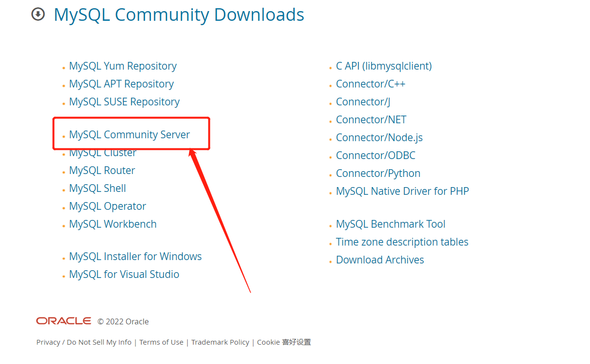Open MySQL SUSE Repository link

click(x=124, y=102)
